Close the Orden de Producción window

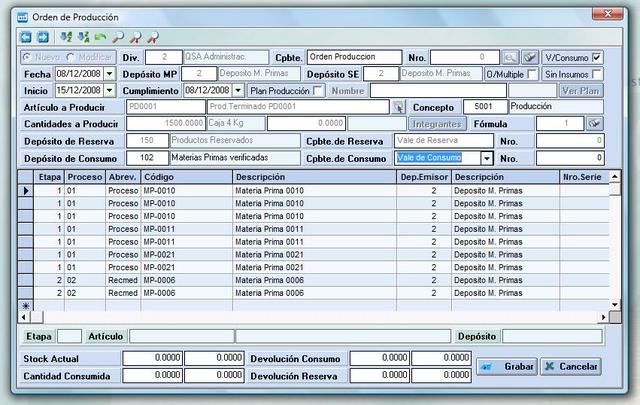coord(607,14)
